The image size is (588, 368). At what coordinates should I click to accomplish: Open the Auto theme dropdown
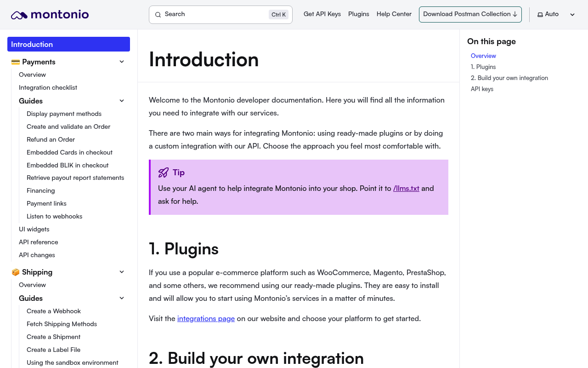pos(556,15)
